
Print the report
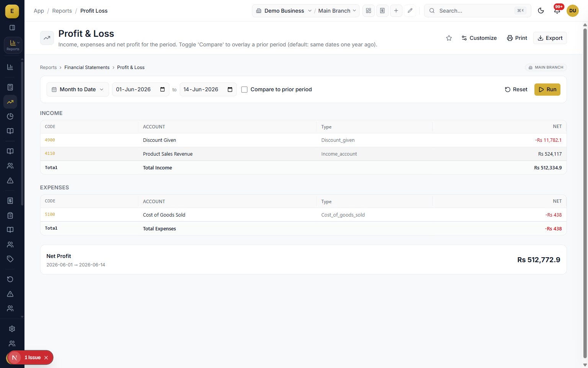(x=517, y=38)
